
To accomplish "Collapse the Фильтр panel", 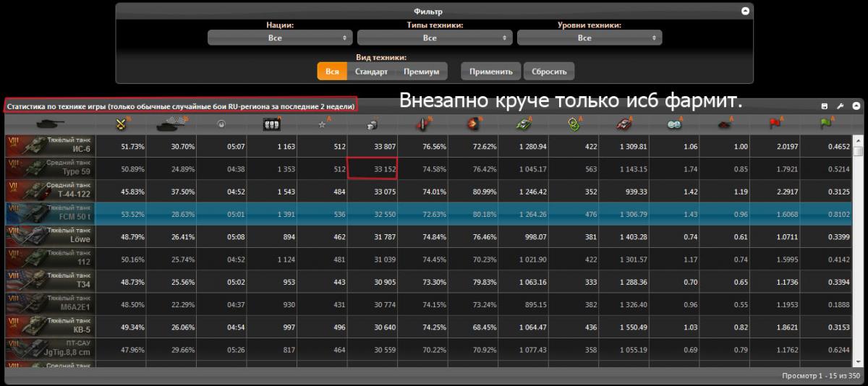I will coord(745,12).
